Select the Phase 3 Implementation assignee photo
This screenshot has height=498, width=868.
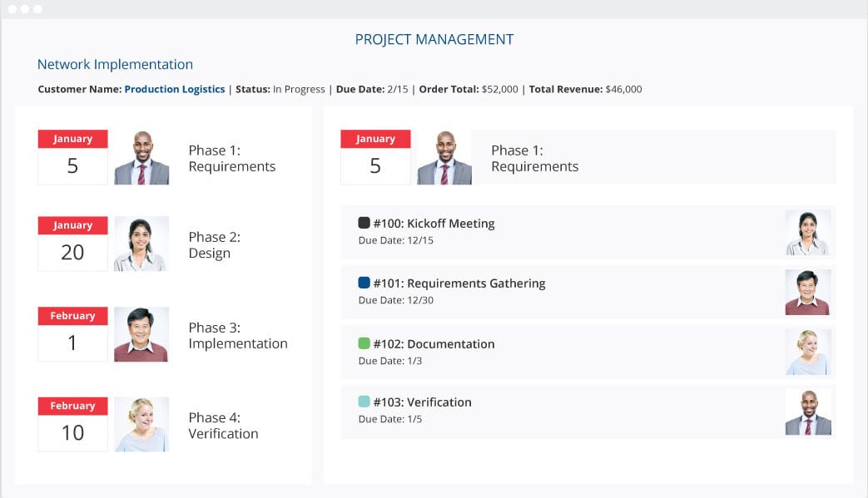[141, 334]
